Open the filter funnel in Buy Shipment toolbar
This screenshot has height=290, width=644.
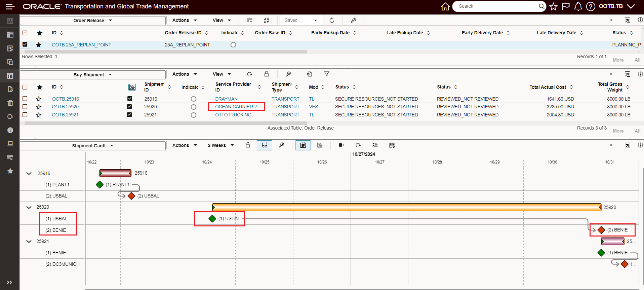pyautogui.click(x=326, y=74)
